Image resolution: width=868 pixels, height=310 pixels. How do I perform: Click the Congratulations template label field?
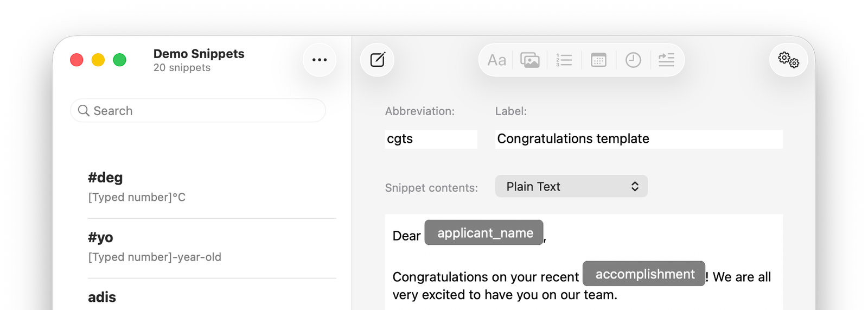(x=638, y=139)
